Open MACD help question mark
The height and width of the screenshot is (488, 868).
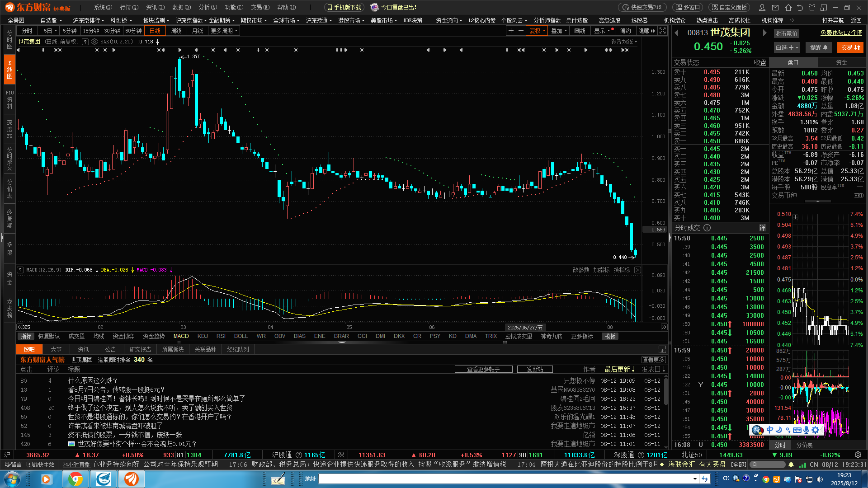point(20,270)
